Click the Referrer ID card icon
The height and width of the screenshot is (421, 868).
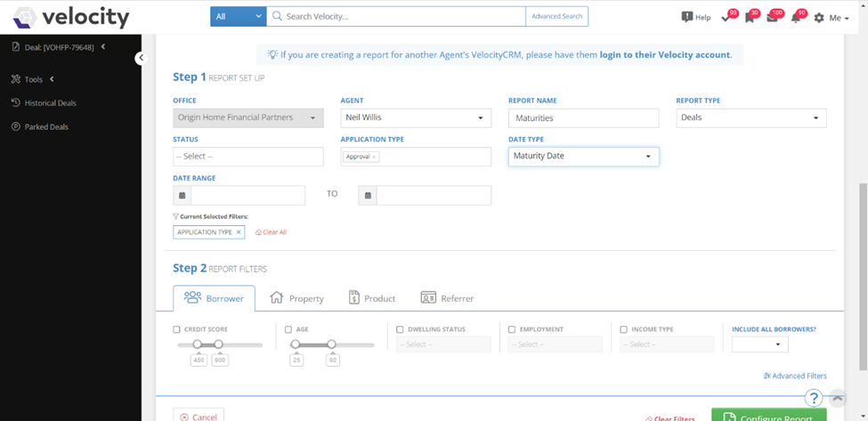(428, 297)
